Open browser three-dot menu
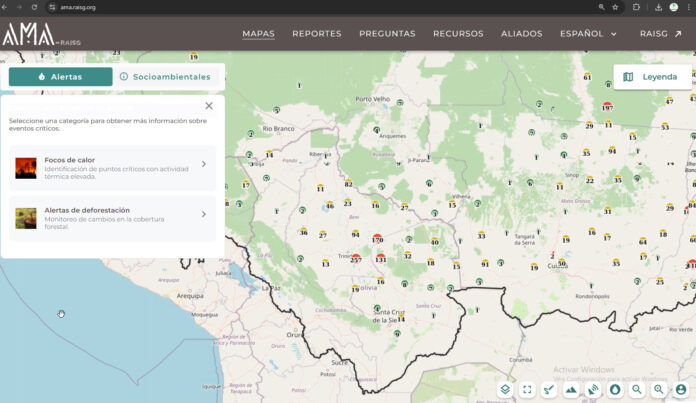Image resolution: width=696 pixels, height=403 pixels. point(689,7)
